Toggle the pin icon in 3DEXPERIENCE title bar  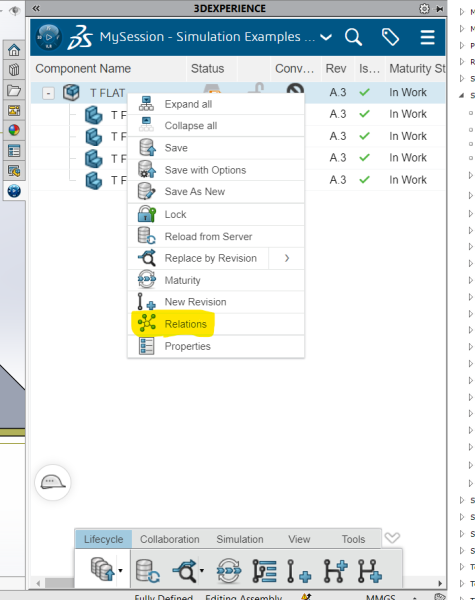439,8
